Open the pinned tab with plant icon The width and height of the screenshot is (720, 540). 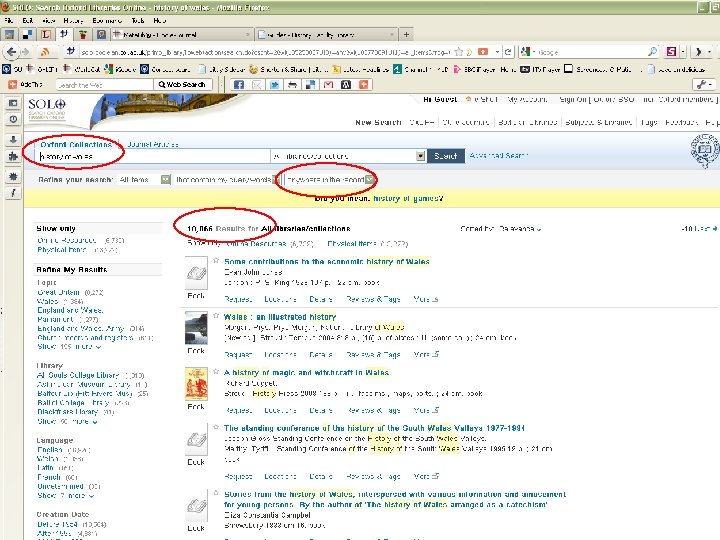(x=83, y=34)
